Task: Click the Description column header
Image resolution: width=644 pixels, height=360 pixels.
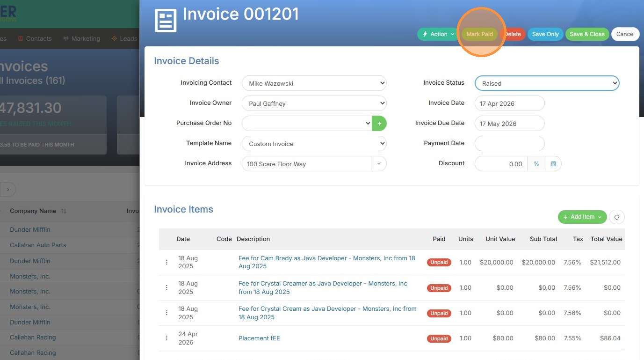Action: click(x=253, y=239)
